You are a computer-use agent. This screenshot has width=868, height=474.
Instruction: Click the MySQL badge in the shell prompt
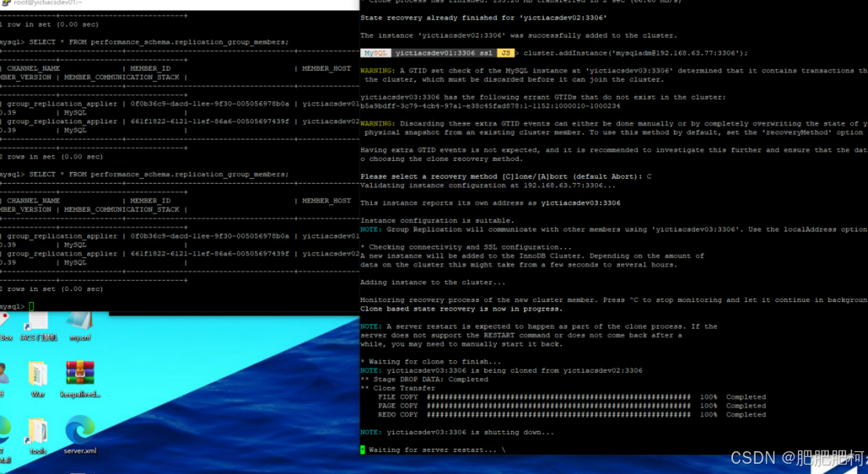click(374, 53)
